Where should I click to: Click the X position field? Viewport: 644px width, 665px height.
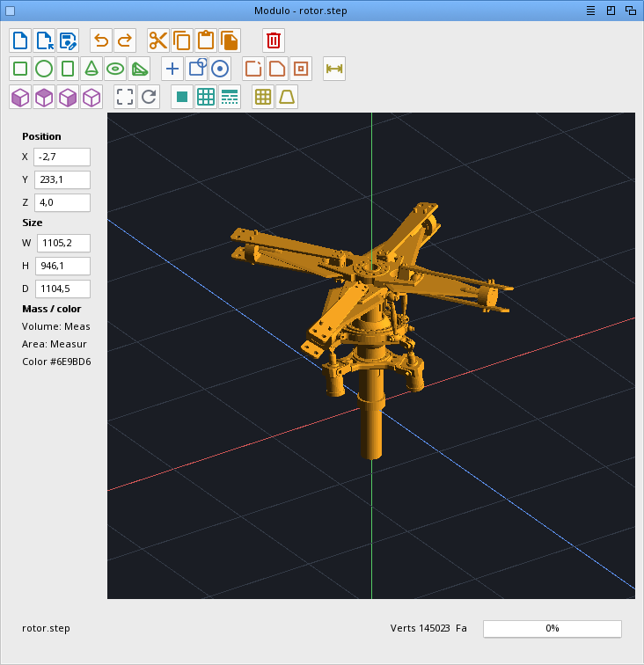(x=62, y=157)
